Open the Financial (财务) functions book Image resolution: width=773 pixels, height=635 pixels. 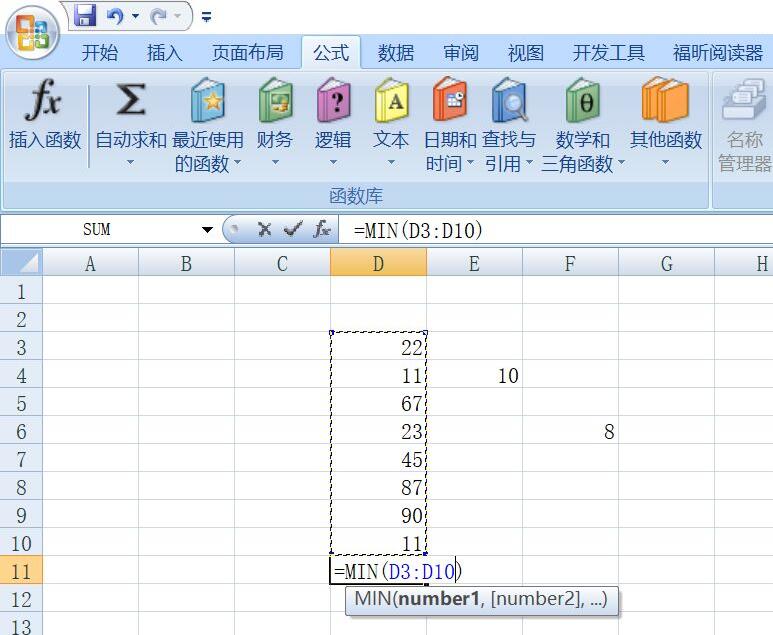coord(275,115)
